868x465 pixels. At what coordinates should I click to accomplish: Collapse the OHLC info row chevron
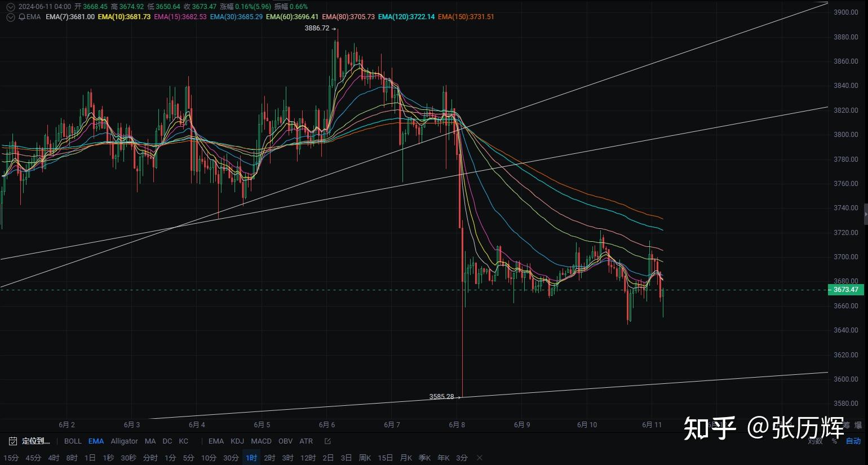[x=10, y=7]
